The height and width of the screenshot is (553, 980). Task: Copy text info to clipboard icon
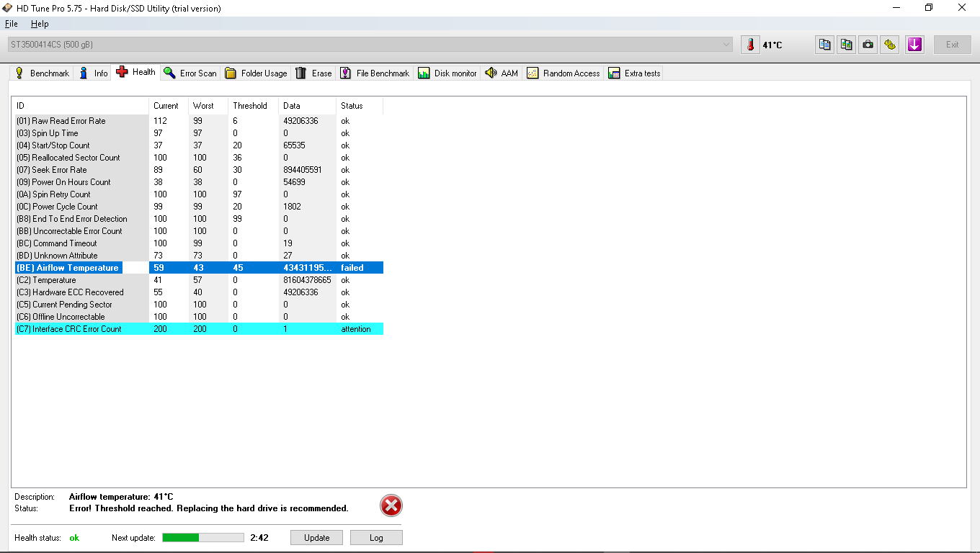tap(824, 45)
